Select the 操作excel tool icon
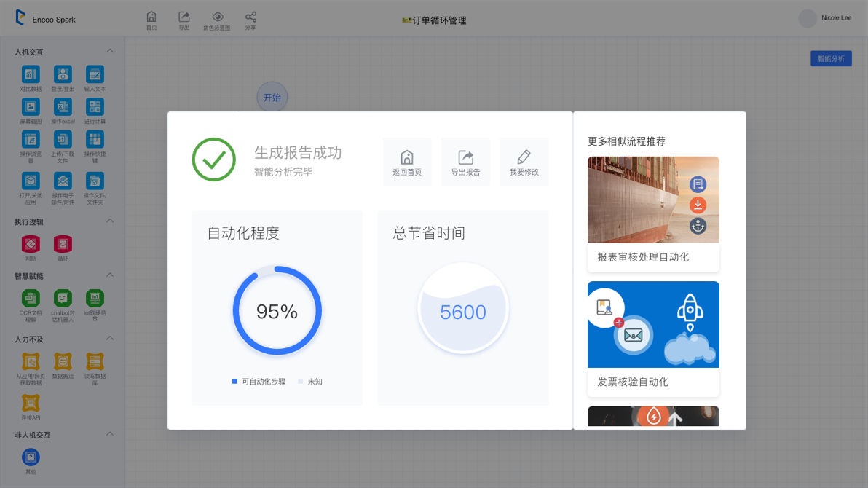Image resolution: width=868 pixels, height=488 pixels. [63, 107]
